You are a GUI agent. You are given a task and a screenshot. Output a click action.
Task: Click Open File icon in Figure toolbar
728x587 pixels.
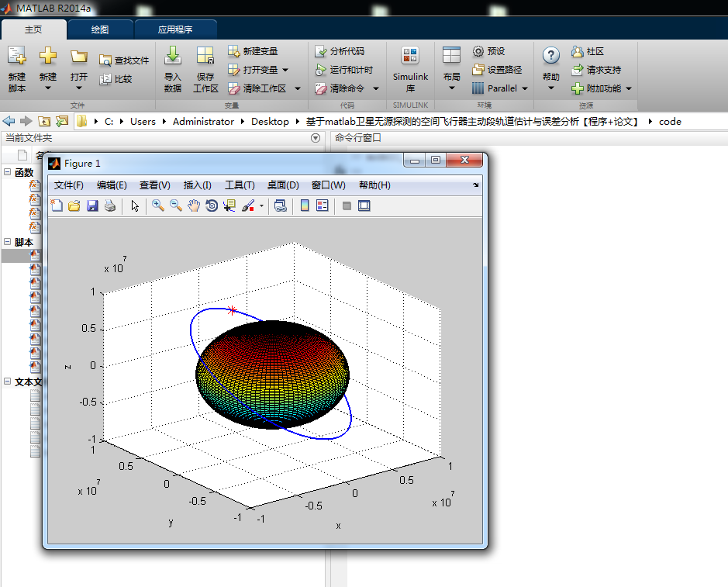(74, 205)
